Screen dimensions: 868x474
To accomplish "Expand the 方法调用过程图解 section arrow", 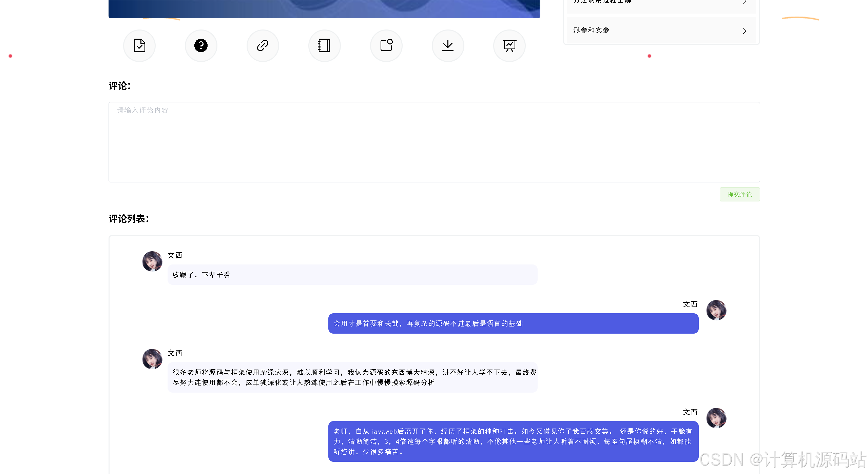I will [745, 2].
